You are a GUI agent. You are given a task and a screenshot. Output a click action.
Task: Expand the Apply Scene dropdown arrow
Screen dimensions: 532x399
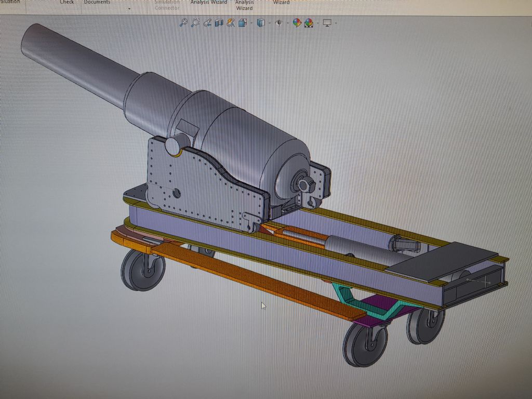pos(317,23)
